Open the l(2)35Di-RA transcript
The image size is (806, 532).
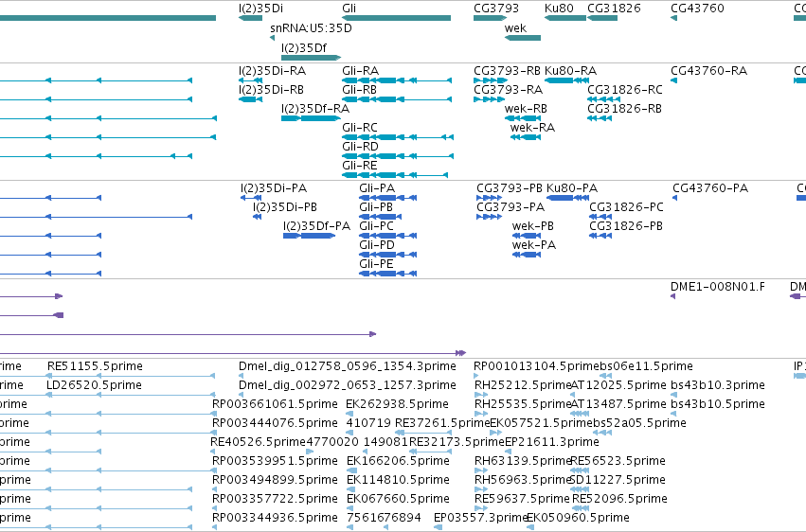[x=272, y=71]
